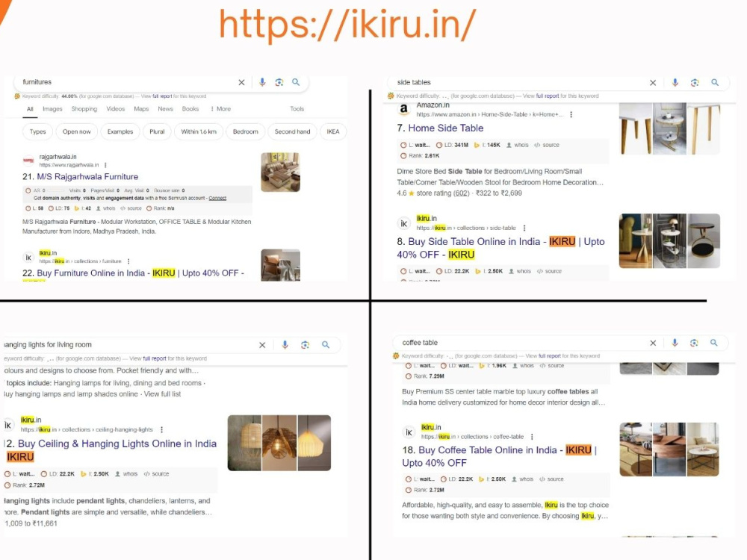Screen dimensions: 747x560
Task: Switch to Shopping tab
Action: pos(84,109)
